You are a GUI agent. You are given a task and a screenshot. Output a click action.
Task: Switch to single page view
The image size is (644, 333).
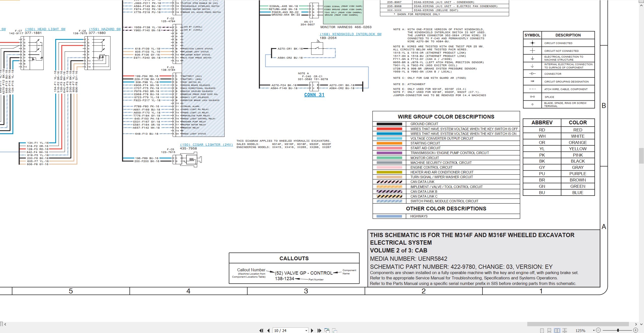click(x=542, y=330)
